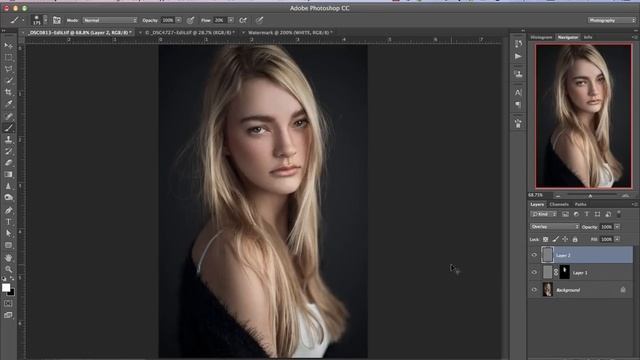The image size is (640, 360).
Task: Select the Clone Stamp tool
Action: pos(8,140)
